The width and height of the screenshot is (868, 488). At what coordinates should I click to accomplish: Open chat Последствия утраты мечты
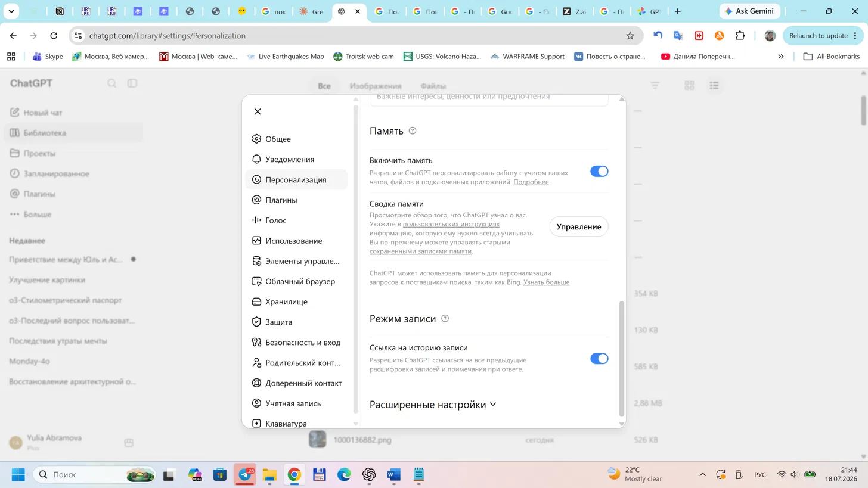[73, 341]
